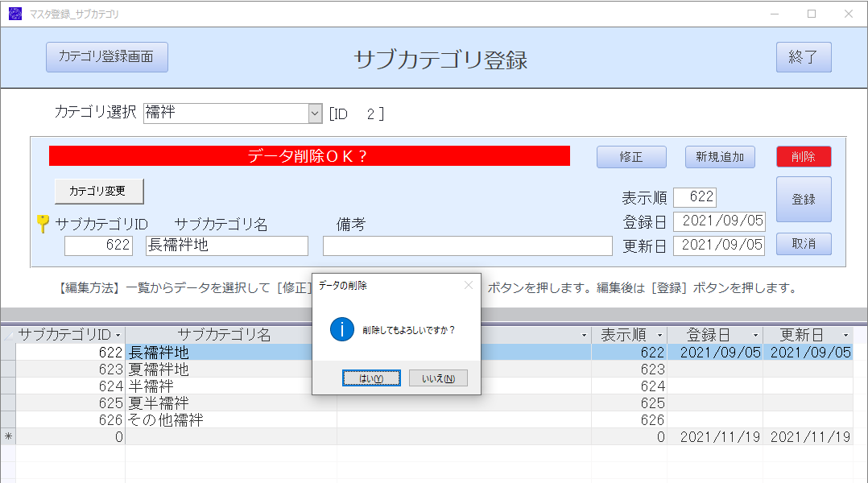Click the サブカテゴリ名 column header
Image resolution: width=868 pixels, height=483 pixels.
tap(224, 335)
